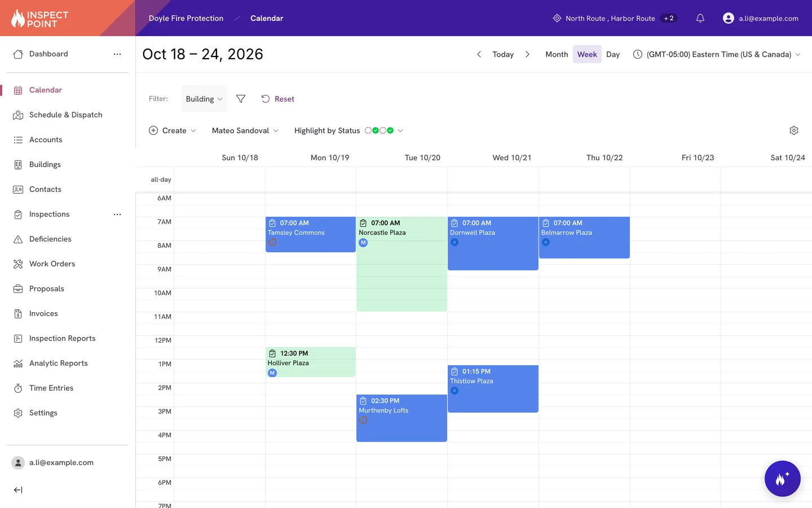Open Inspections more options ellipsis
Screen dimensions: 812x508
[117, 214]
